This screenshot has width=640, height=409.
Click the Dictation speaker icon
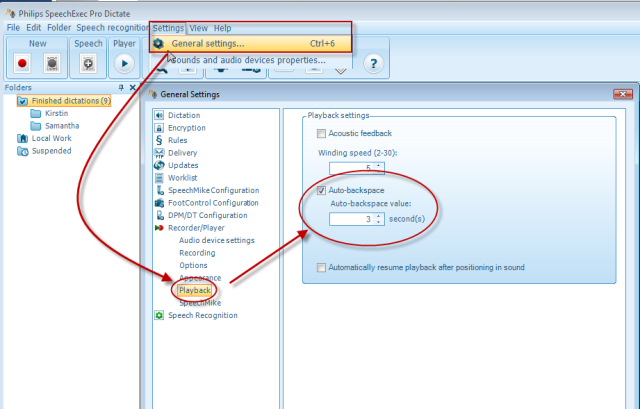coord(159,116)
